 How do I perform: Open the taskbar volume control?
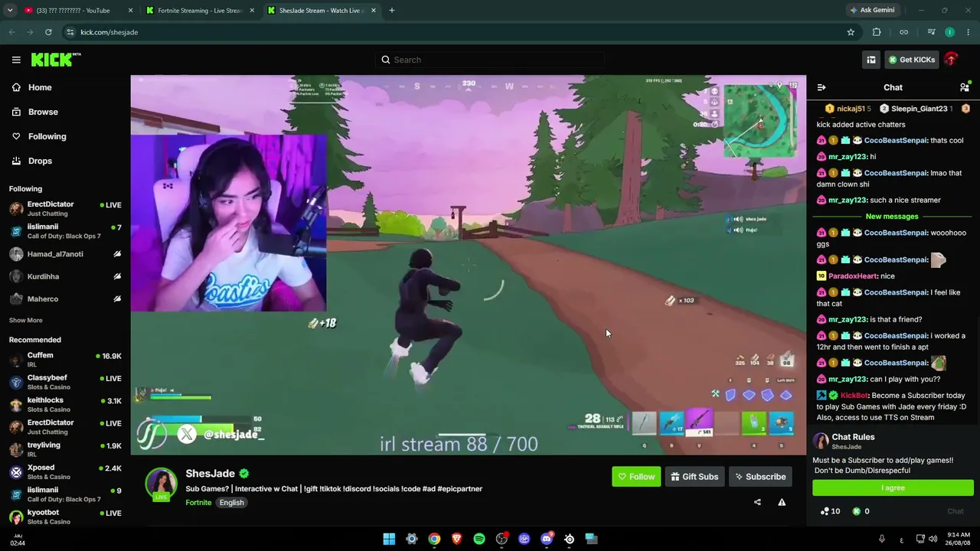[933, 539]
